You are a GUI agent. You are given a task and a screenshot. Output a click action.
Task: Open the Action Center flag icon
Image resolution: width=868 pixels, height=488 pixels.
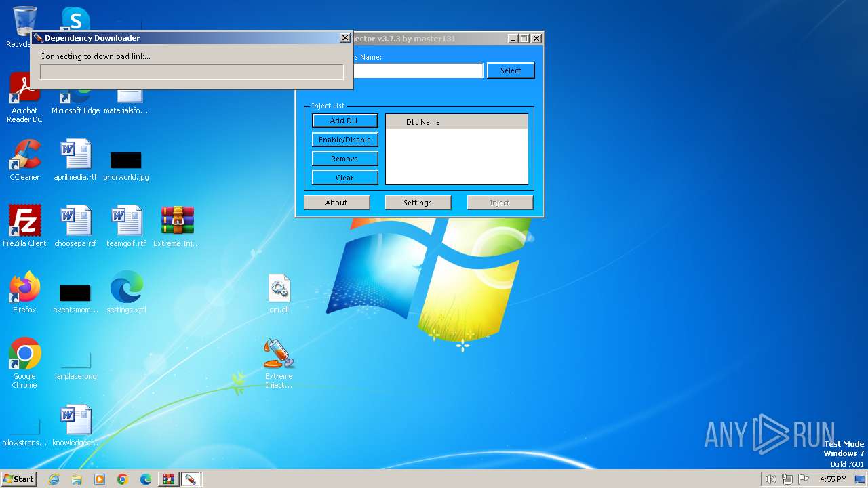[804, 479]
